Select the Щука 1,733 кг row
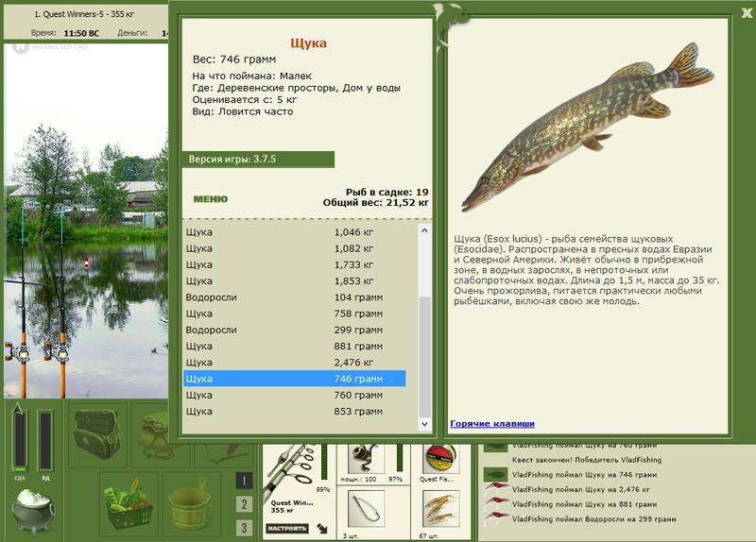Viewport: 756px width, 542px height. 294,265
